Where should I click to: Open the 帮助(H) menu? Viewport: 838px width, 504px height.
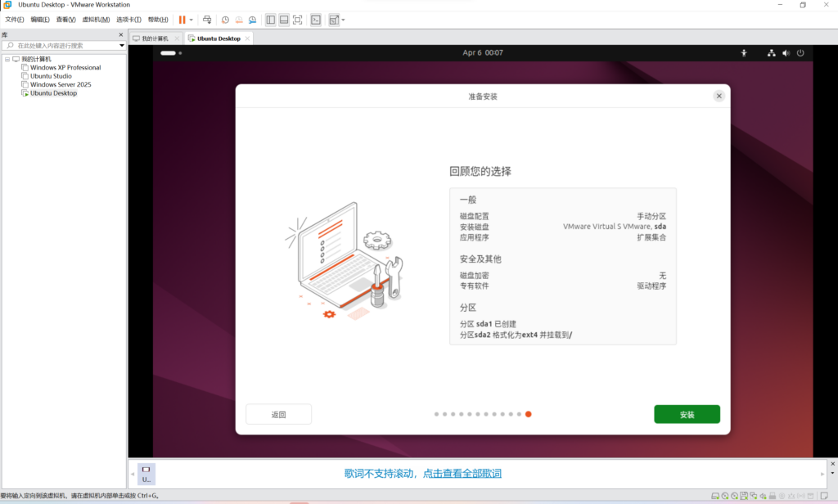(158, 20)
